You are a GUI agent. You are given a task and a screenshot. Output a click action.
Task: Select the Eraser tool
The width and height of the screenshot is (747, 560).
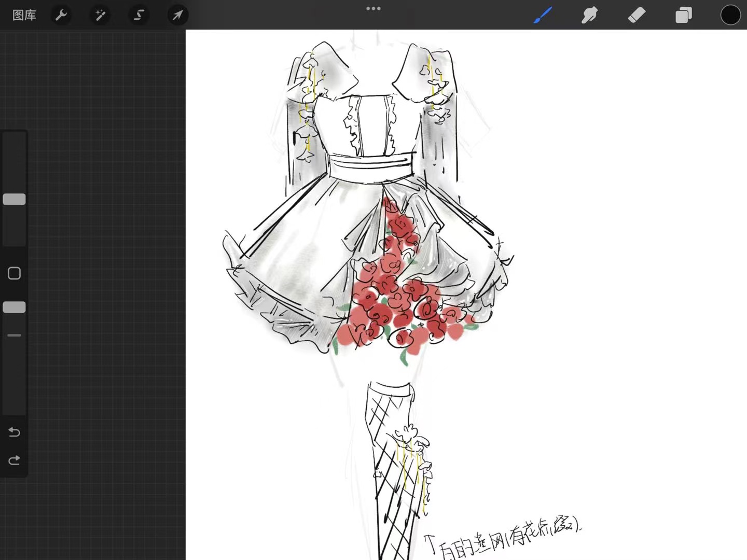pos(637,15)
